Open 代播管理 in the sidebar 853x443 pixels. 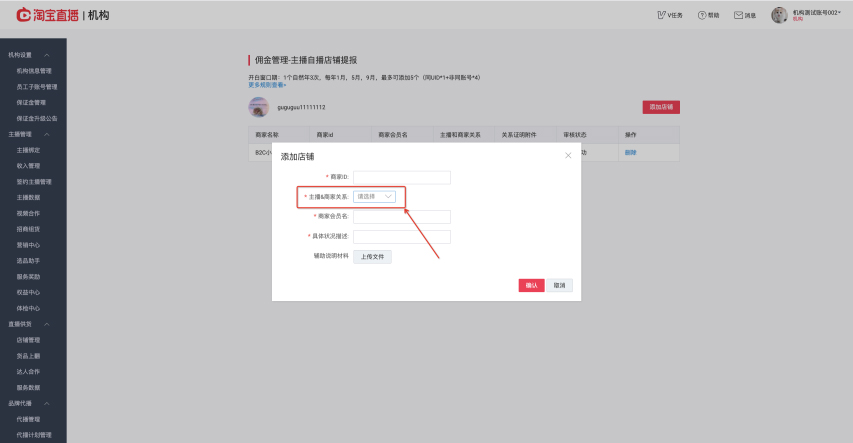click(x=28, y=419)
